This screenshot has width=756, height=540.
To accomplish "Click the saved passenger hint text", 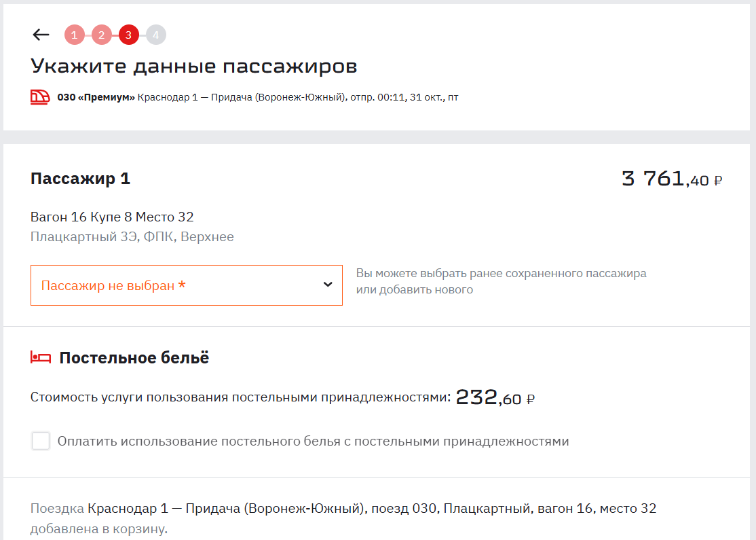I will pos(501,281).
